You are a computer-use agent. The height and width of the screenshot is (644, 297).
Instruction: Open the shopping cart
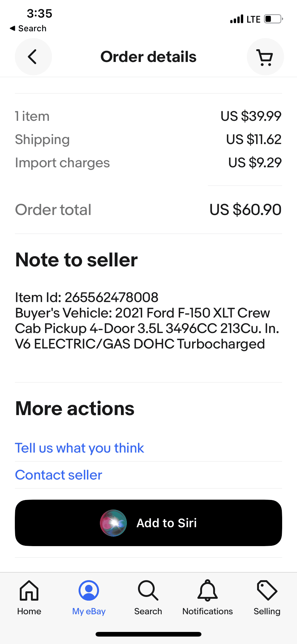pyautogui.click(x=265, y=57)
